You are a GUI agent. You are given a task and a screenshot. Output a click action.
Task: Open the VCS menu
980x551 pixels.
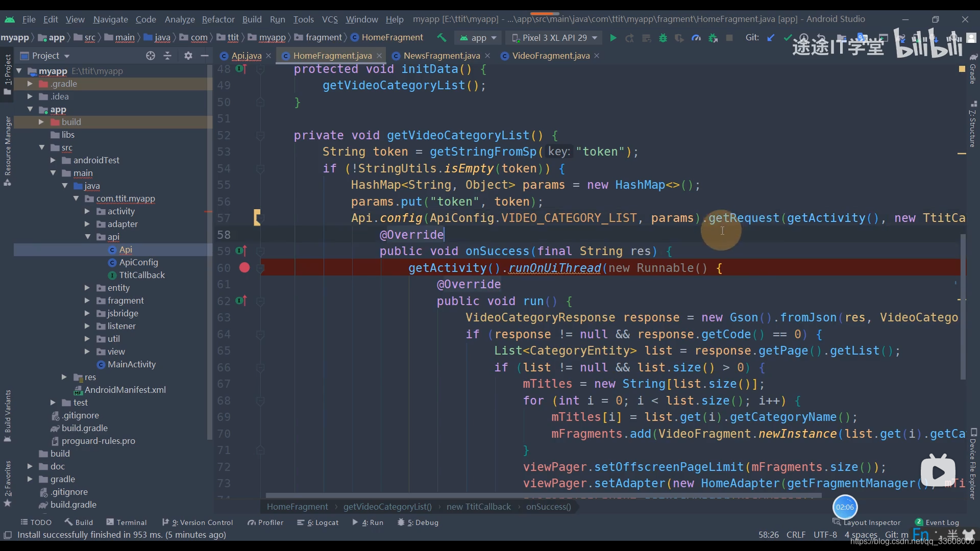(330, 19)
